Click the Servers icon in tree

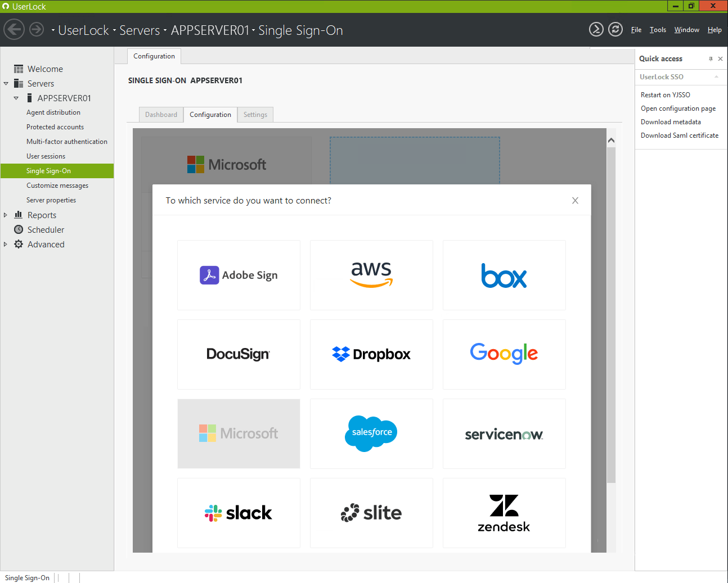(x=19, y=83)
